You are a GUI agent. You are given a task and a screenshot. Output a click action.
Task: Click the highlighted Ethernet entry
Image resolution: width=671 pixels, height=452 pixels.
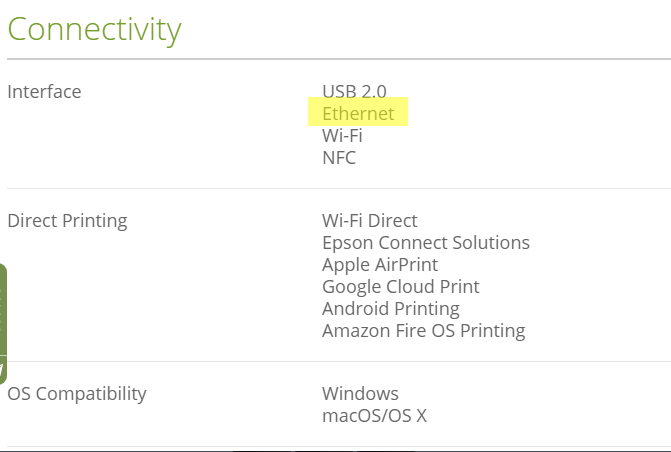tap(358, 113)
